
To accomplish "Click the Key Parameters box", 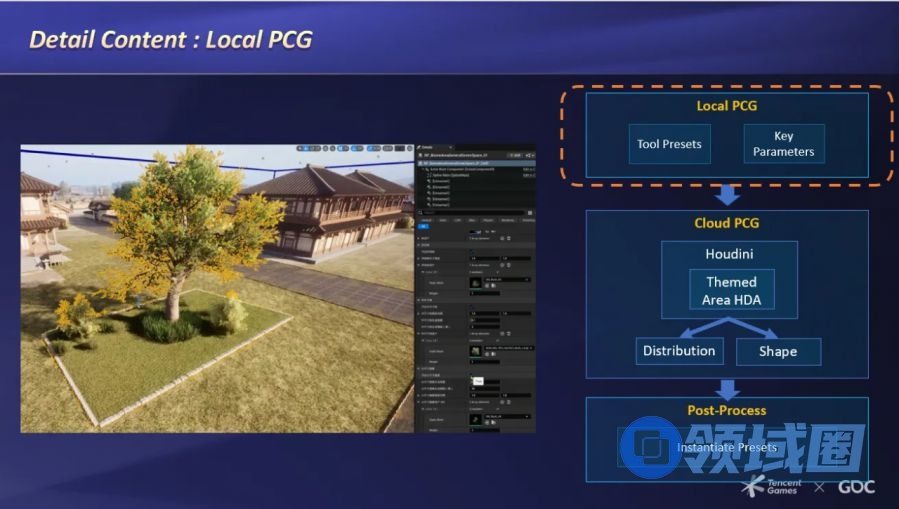I will [x=783, y=144].
